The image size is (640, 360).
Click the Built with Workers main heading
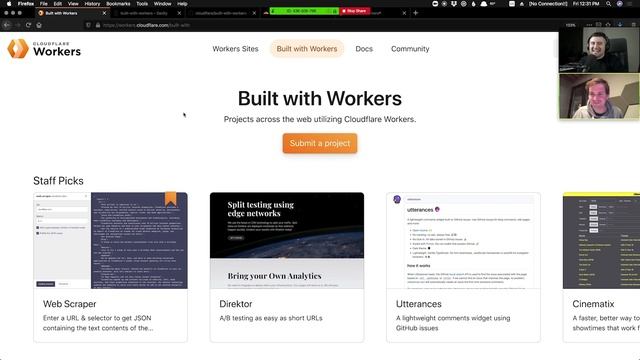pyautogui.click(x=320, y=98)
